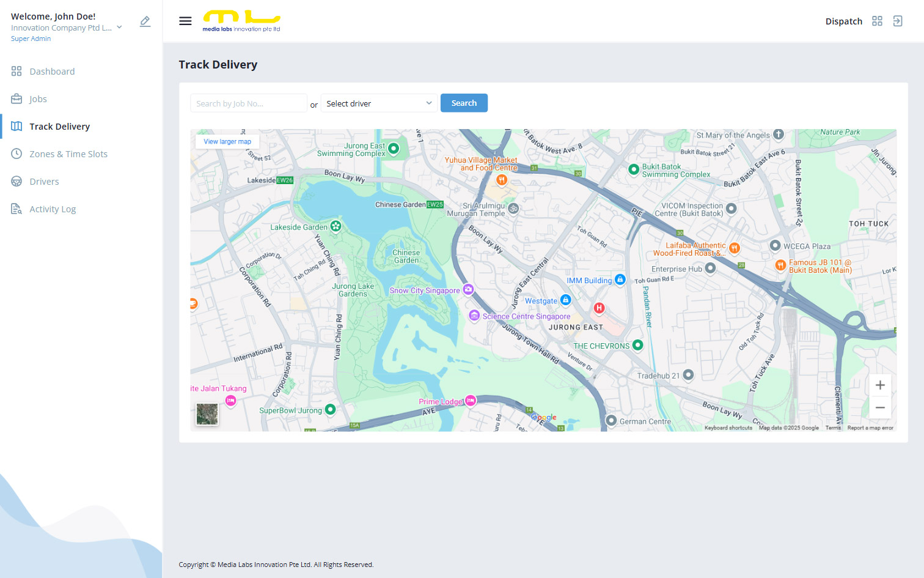Expand the company name dropdown chevron
Screen dimensions: 924x578
pos(119,28)
